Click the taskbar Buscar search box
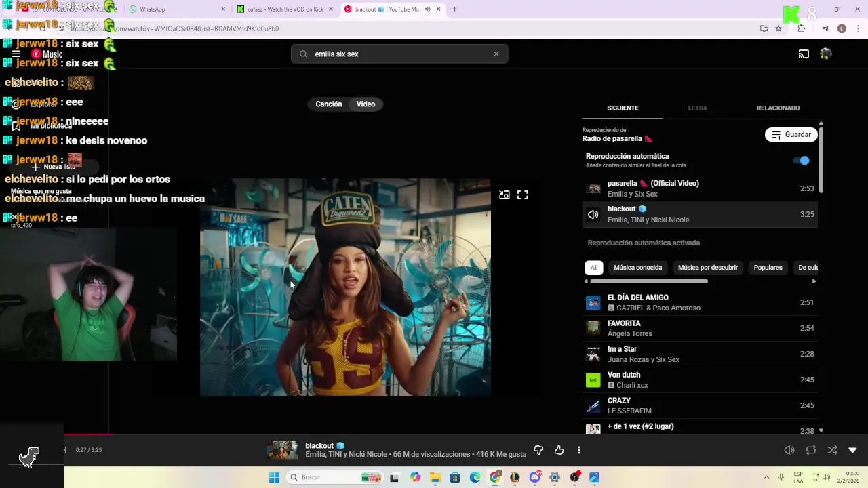Viewport: 868px width, 488px height. [x=336, y=477]
